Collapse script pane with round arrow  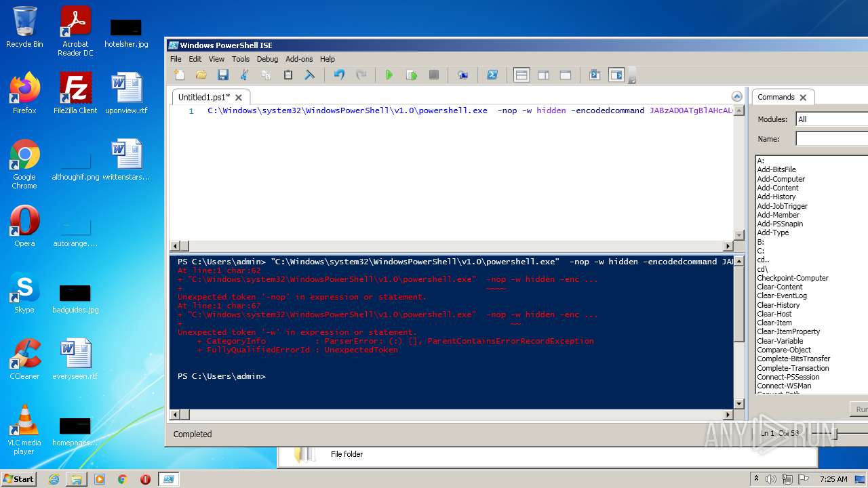(x=737, y=96)
